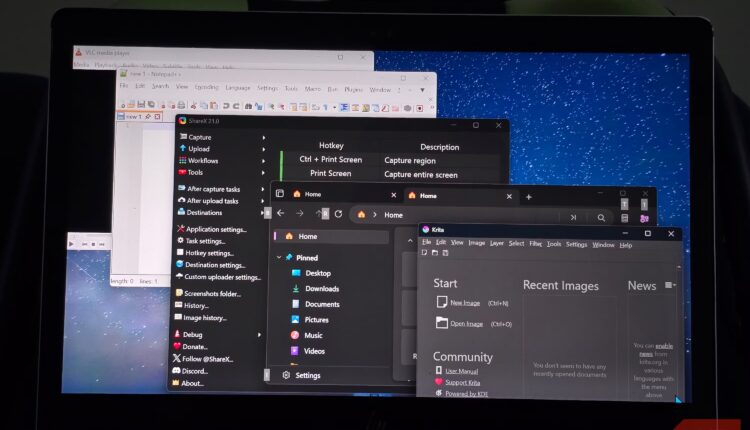Open the Desktop pinned folder
Viewport: 750px width, 430px height.
pyautogui.click(x=312, y=273)
